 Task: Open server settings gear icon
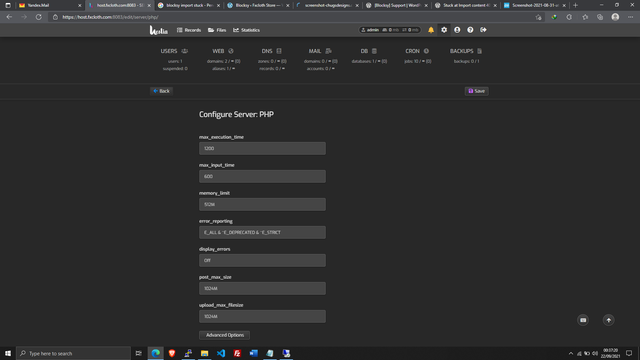pyautogui.click(x=444, y=30)
